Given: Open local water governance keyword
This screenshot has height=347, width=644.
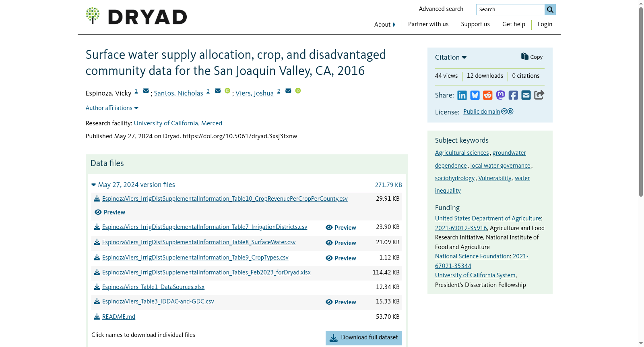Looking at the screenshot, I should (500, 166).
